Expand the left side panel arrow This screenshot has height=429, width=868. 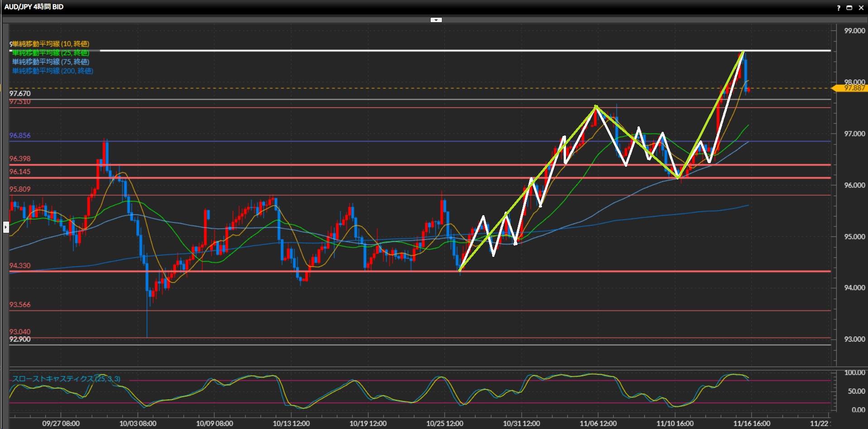(x=6, y=227)
